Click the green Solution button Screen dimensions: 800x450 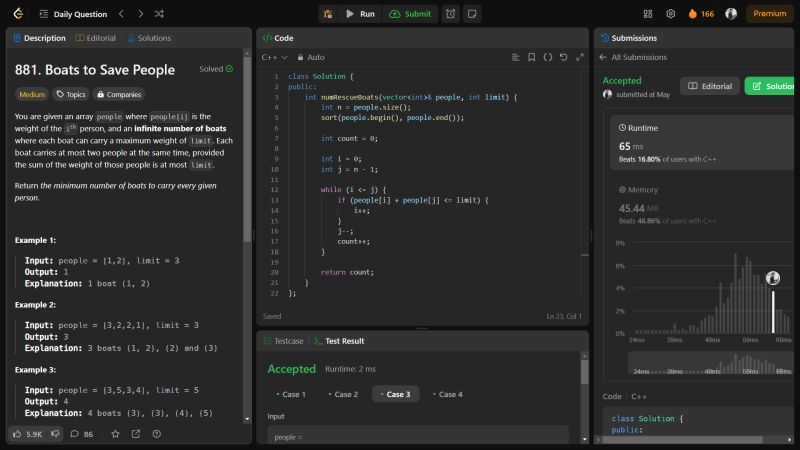[771, 86]
